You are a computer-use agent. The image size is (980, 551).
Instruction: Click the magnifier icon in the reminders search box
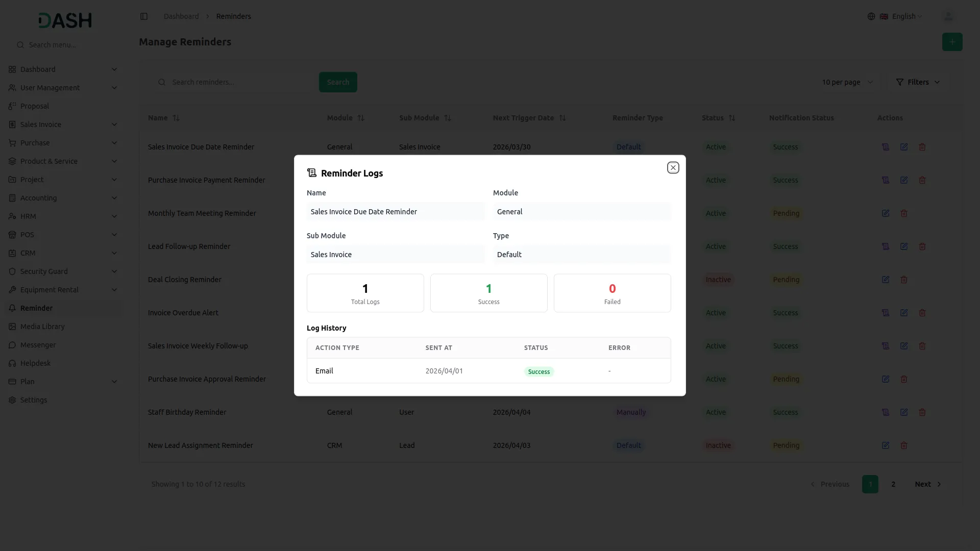(x=162, y=82)
